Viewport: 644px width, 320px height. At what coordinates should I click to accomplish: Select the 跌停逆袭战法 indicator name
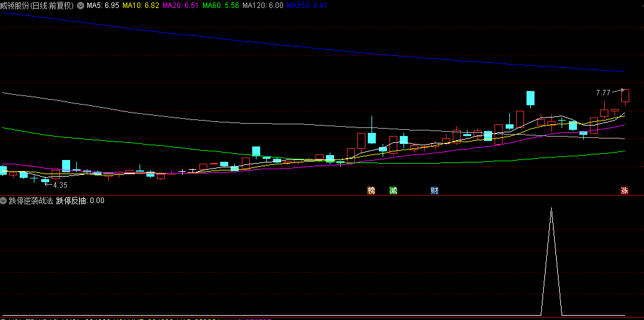(x=31, y=201)
